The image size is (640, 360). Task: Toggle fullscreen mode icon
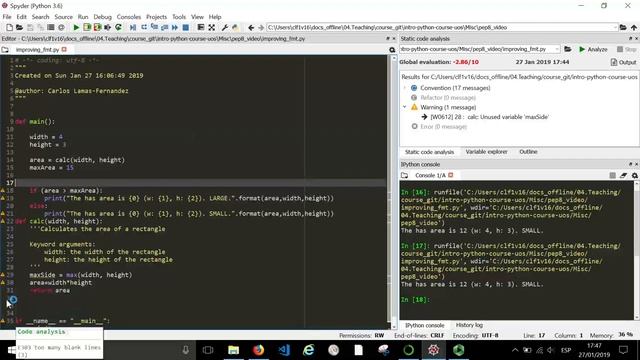coord(211,27)
